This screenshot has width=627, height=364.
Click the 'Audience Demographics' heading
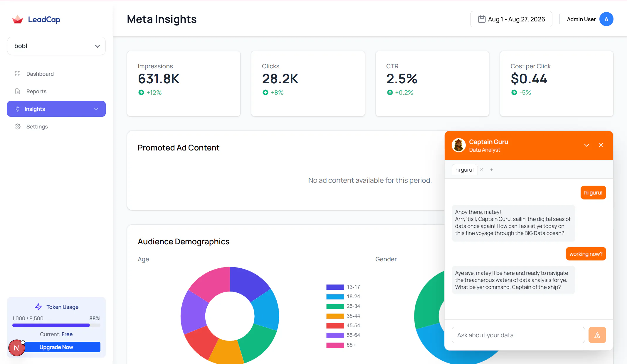click(x=184, y=241)
